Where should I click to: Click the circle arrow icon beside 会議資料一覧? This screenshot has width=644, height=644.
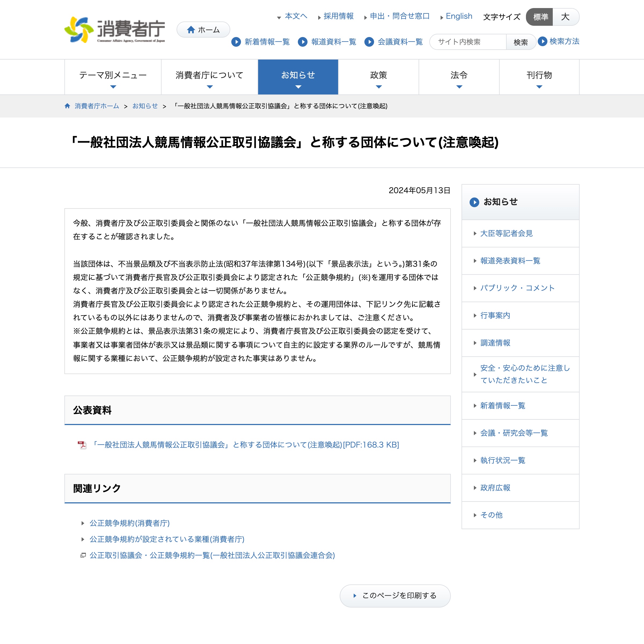point(369,42)
